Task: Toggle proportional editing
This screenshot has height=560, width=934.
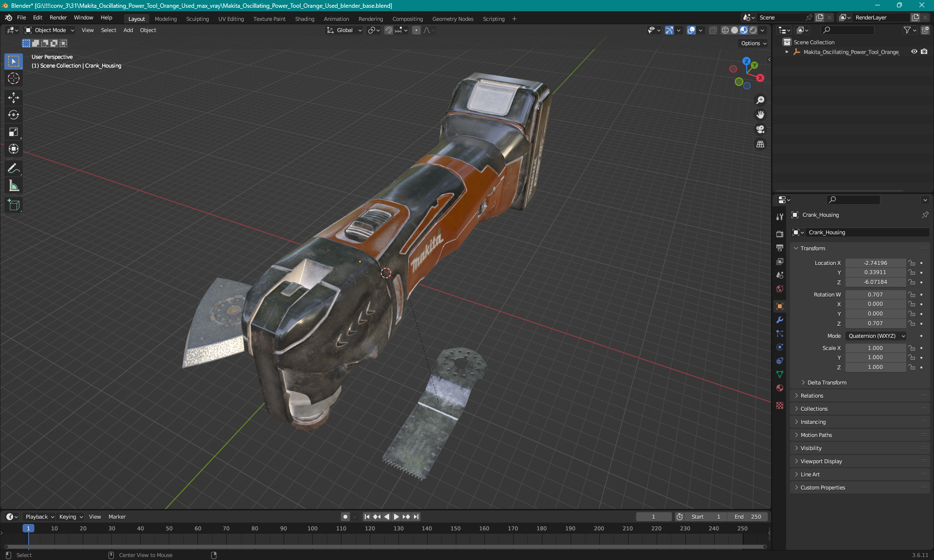Action: coord(416,30)
